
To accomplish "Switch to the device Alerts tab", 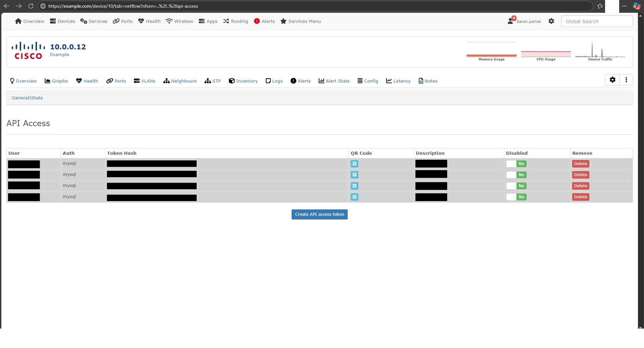I will click(x=301, y=81).
